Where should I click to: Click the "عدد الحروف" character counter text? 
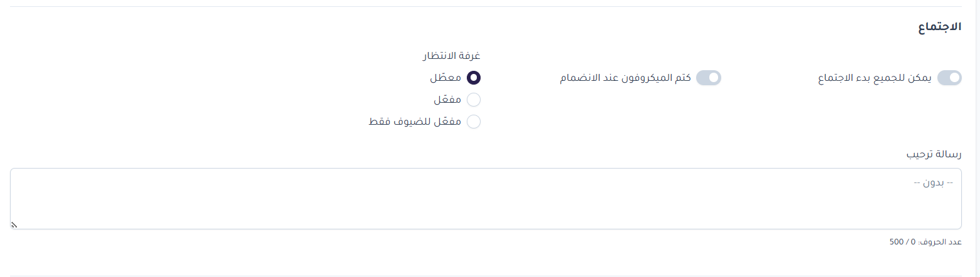tap(941, 242)
